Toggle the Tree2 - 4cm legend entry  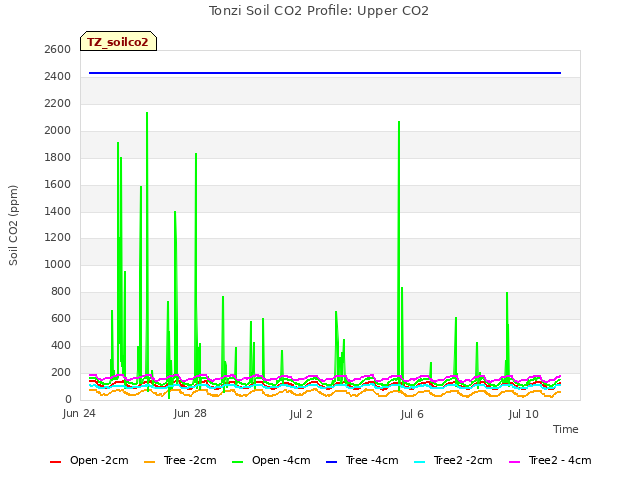[x=551, y=460]
